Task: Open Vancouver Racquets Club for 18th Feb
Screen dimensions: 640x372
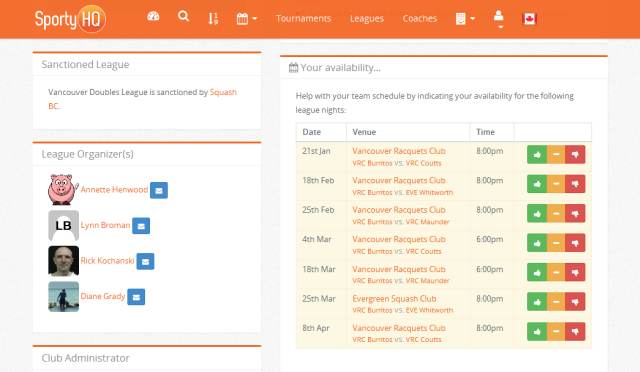Action: pyautogui.click(x=399, y=180)
